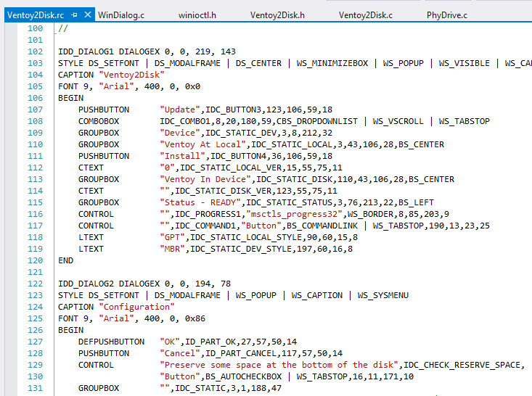
Task: Click the "OK" button string
Action: coord(170,342)
